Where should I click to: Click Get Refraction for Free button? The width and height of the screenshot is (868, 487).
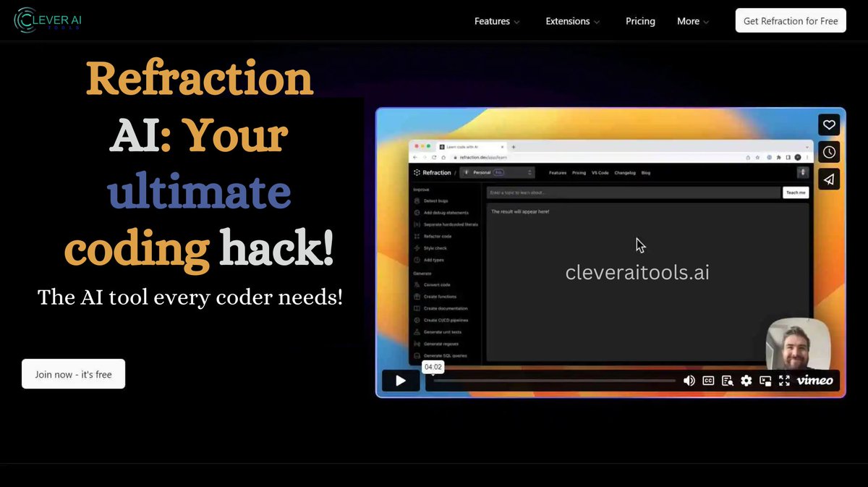click(x=791, y=20)
